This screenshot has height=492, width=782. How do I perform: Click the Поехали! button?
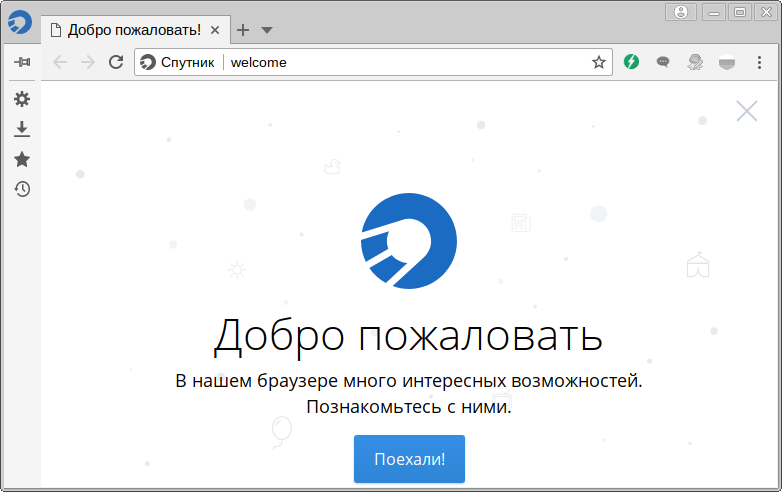[x=409, y=459]
